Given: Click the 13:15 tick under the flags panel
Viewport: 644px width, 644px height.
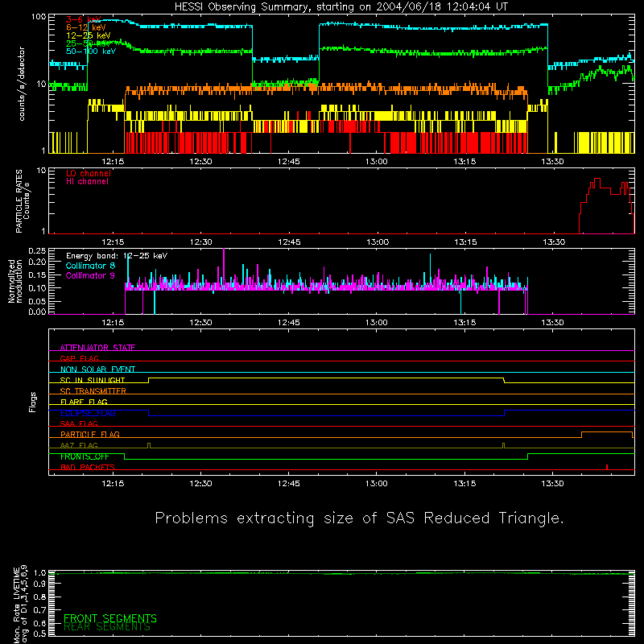Looking at the screenshot, I should [464, 484].
